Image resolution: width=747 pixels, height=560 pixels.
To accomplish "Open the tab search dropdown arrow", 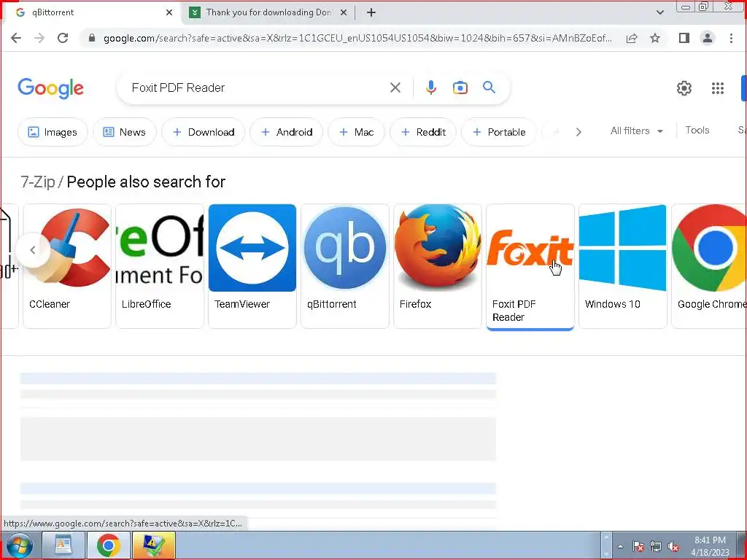I will coord(659,12).
